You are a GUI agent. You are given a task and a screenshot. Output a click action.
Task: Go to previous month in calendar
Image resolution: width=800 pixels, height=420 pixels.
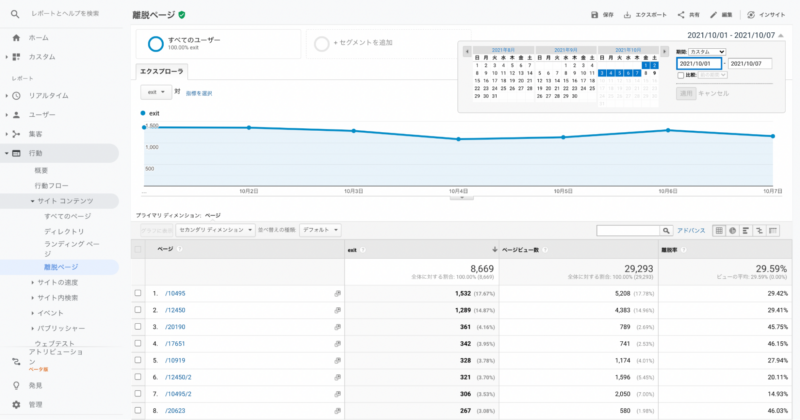point(467,52)
